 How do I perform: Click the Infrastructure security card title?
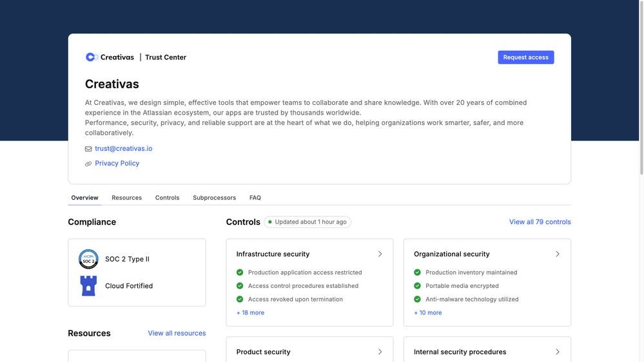[273, 254]
